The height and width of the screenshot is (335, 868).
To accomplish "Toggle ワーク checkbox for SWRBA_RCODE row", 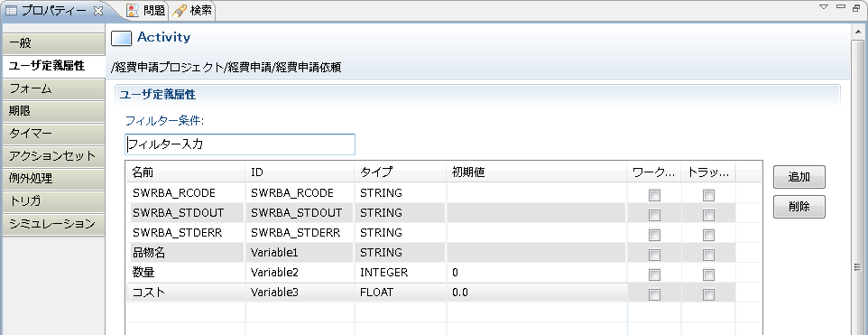I will 654,195.
